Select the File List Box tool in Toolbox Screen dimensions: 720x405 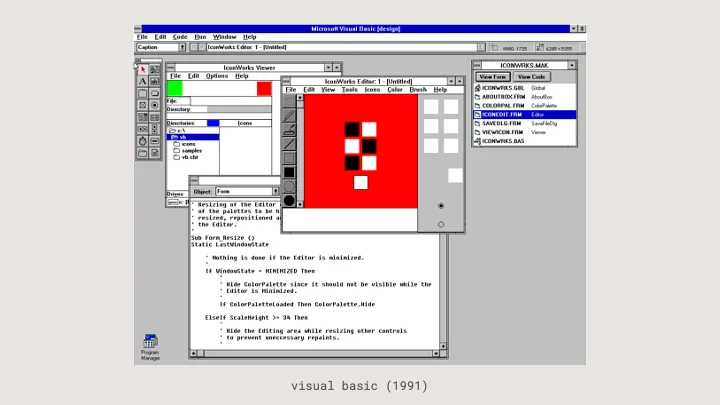tap(155, 153)
